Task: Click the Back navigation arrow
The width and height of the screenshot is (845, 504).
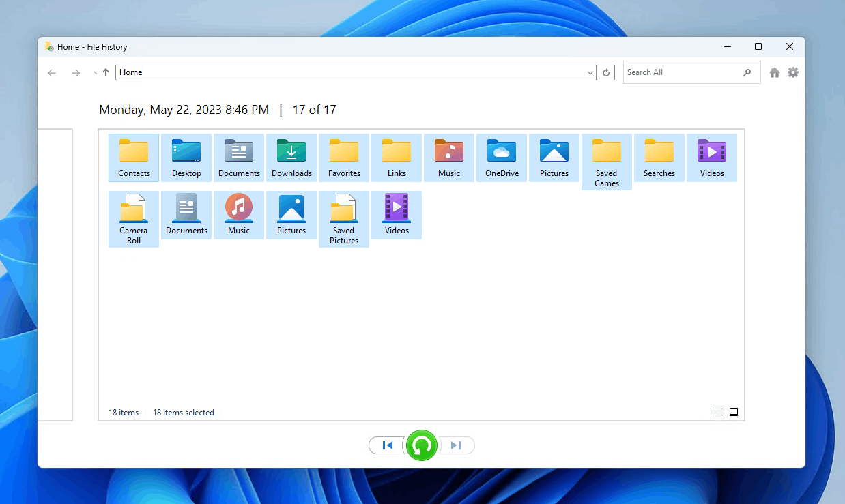Action: pos(52,72)
